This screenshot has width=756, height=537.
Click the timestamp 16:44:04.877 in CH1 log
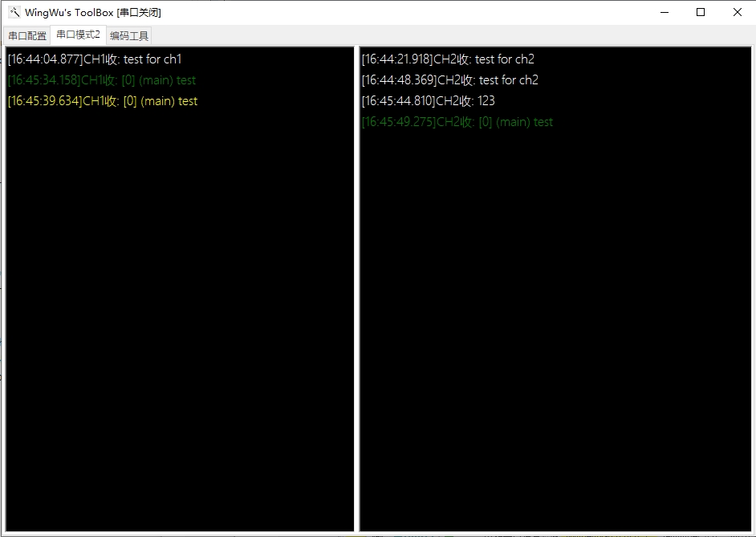click(x=45, y=59)
